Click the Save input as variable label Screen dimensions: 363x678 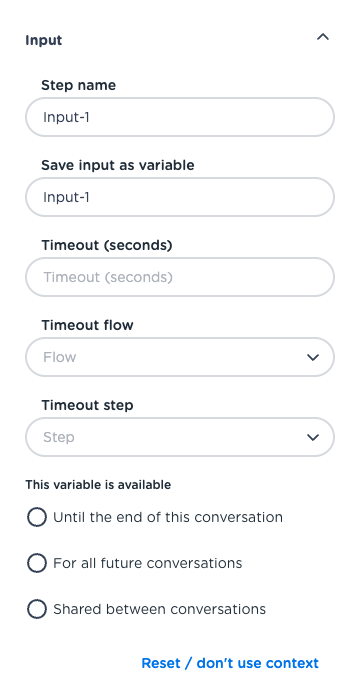118,165
